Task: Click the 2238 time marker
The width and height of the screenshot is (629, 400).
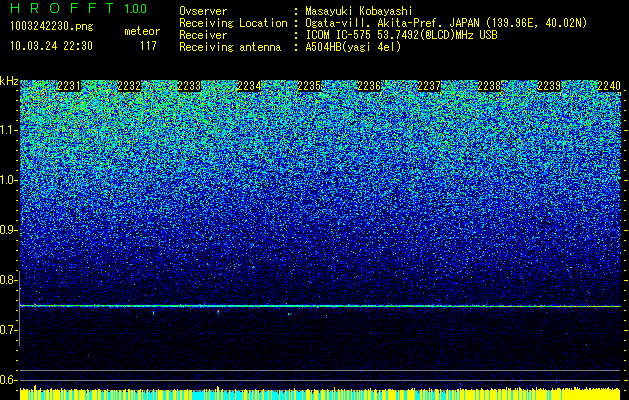Action: click(489, 86)
